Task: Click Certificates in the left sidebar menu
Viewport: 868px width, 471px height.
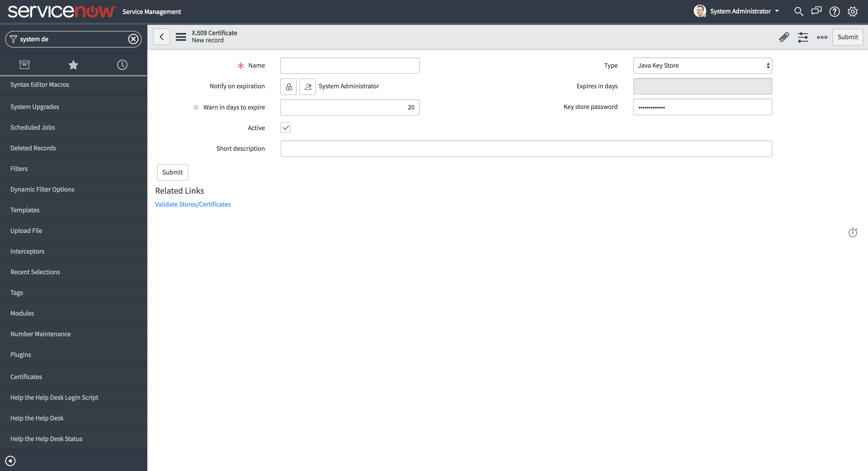Action: 26,376
